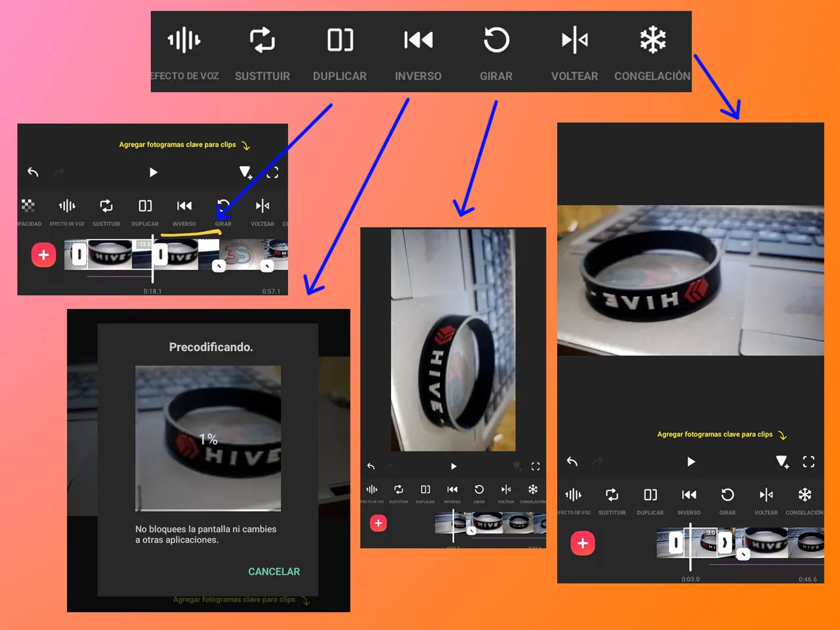Click the mirrored HIVE wristband video preview

click(690, 280)
